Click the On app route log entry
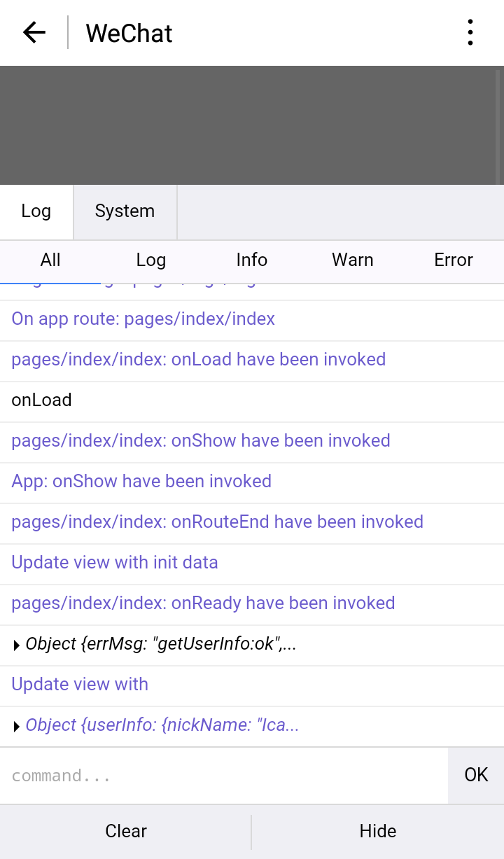Viewport: 504px width, 859px height. click(x=143, y=319)
